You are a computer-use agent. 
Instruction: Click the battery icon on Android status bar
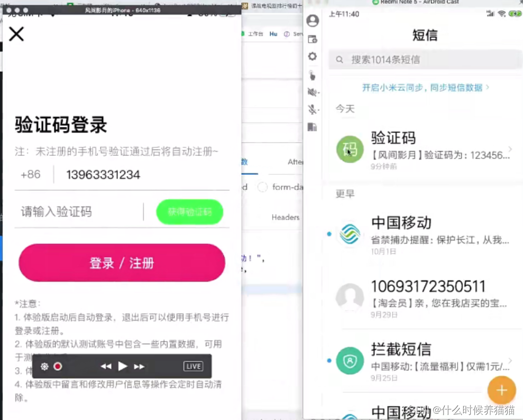(515, 14)
